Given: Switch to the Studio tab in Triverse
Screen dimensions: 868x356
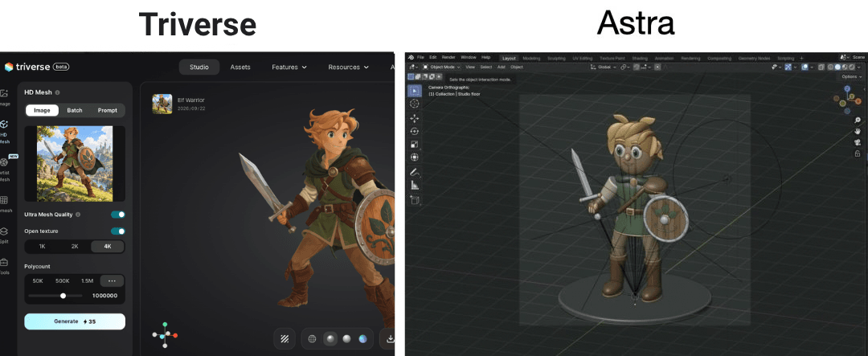Looking at the screenshot, I should [199, 67].
